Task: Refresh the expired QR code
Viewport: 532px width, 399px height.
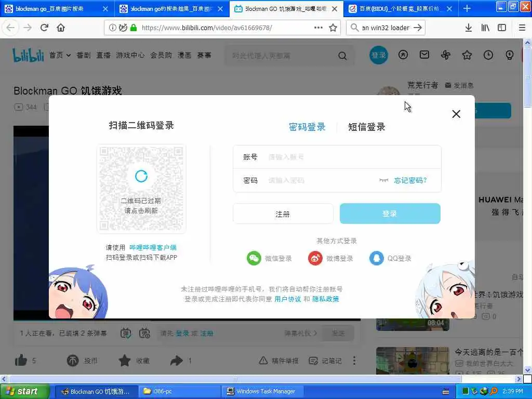Action: coord(141,176)
